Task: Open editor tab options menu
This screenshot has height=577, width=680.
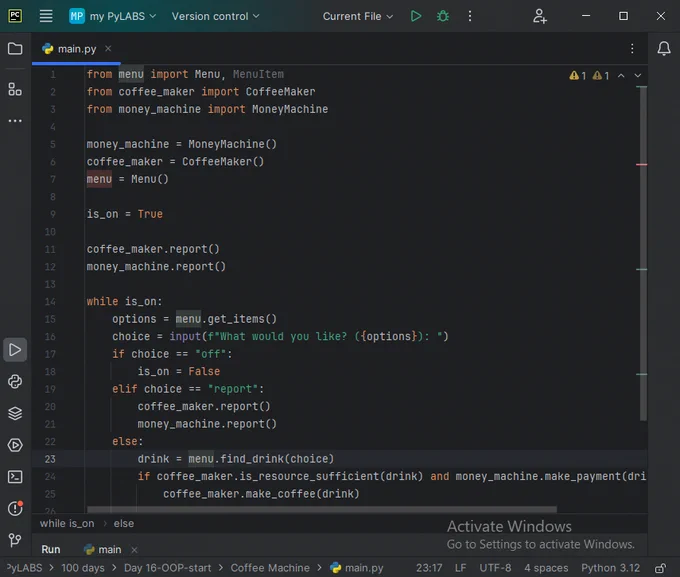Action: click(x=632, y=49)
